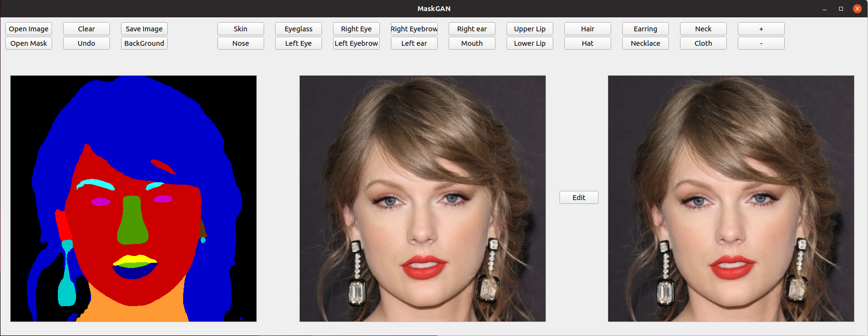Choose the Left Eye label
The width and height of the screenshot is (868, 336).
tap(298, 43)
